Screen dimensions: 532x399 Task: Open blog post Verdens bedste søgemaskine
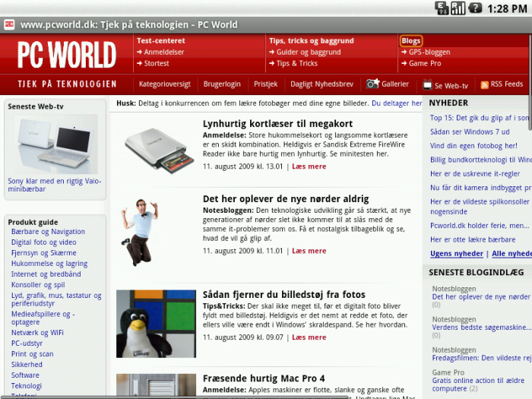click(481, 328)
